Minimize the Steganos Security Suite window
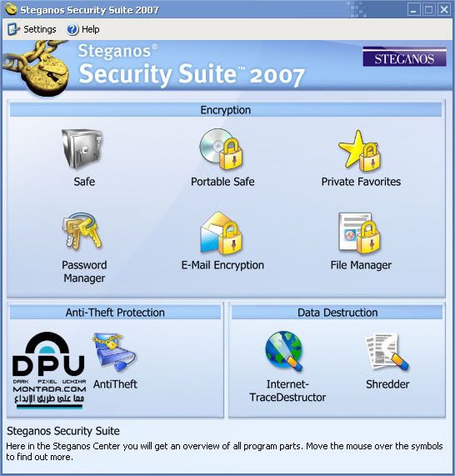 (413, 9)
